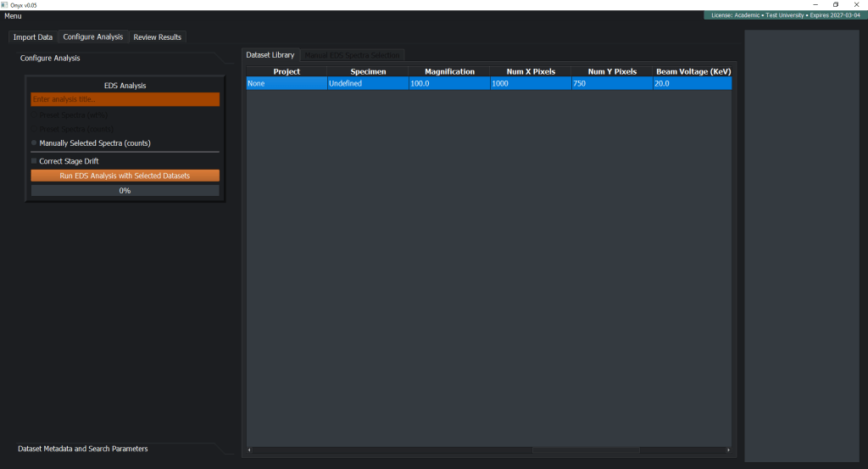Click the beam voltage value 20.0
Image resolution: width=868 pixels, height=469 pixels.
tap(693, 84)
